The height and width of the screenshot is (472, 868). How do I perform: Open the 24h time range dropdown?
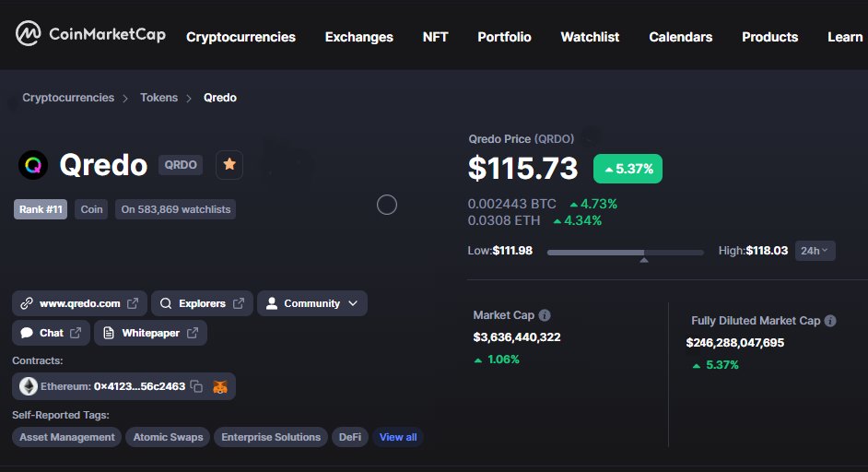[815, 251]
